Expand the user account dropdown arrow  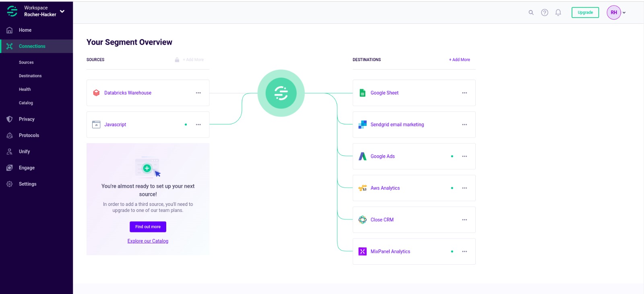[x=624, y=12]
